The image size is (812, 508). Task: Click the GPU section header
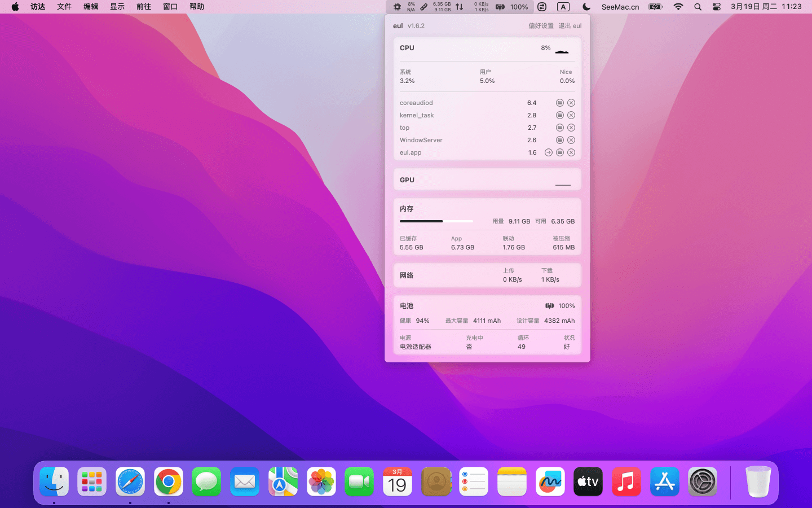click(407, 180)
